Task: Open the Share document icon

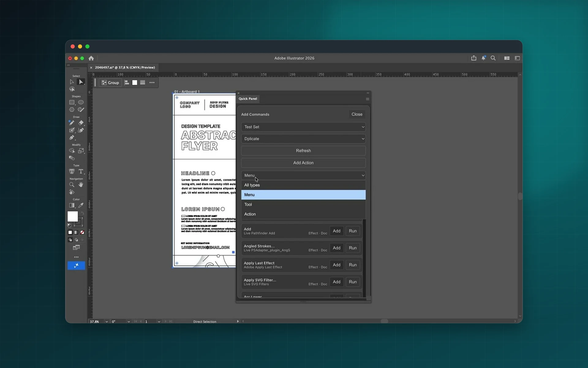Action: click(474, 58)
